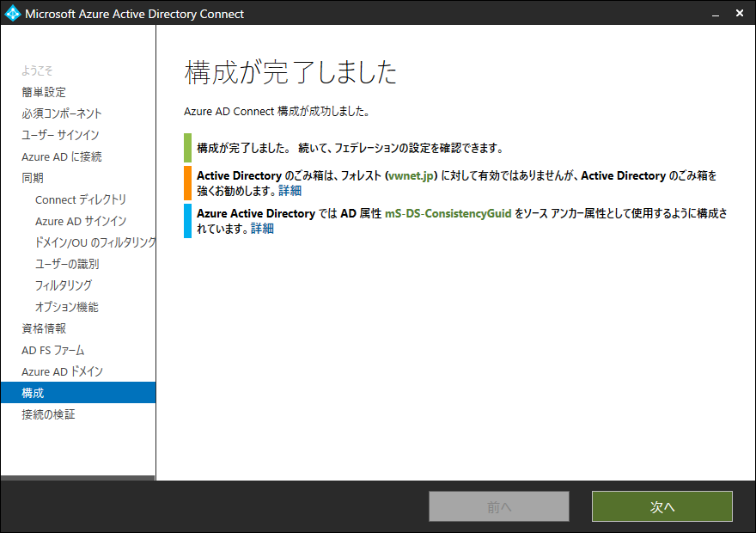The height and width of the screenshot is (533, 756).
Task: Select ユーザー サインイン in the sidebar
Action: tap(60, 135)
